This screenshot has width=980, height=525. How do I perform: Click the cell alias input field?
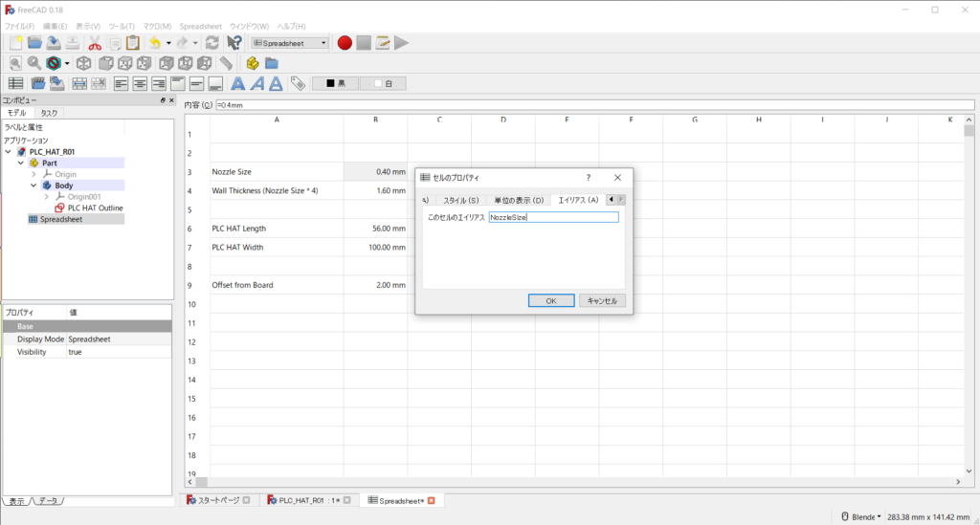pyautogui.click(x=553, y=217)
